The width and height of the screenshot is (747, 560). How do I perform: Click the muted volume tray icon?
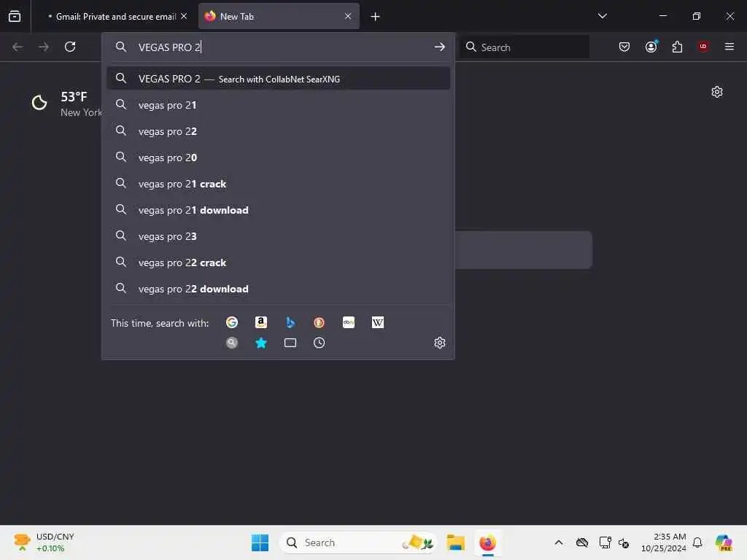pyautogui.click(x=624, y=542)
